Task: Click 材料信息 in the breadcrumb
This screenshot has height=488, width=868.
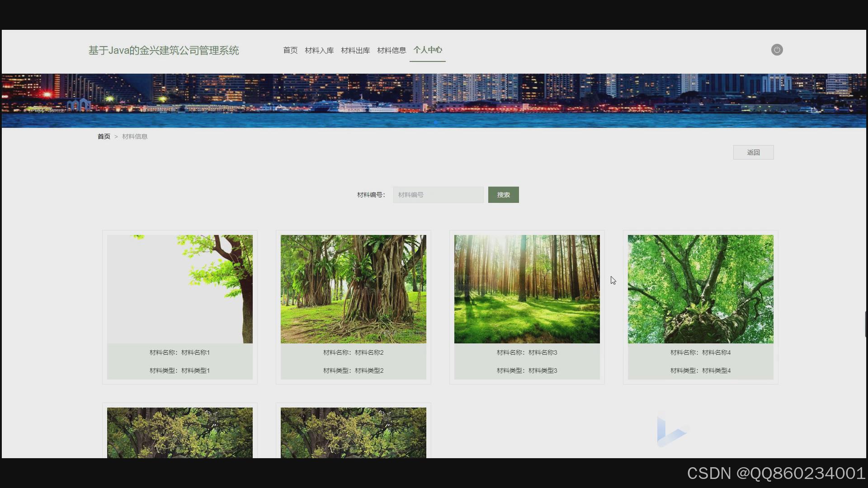Action: pyautogui.click(x=135, y=136)
